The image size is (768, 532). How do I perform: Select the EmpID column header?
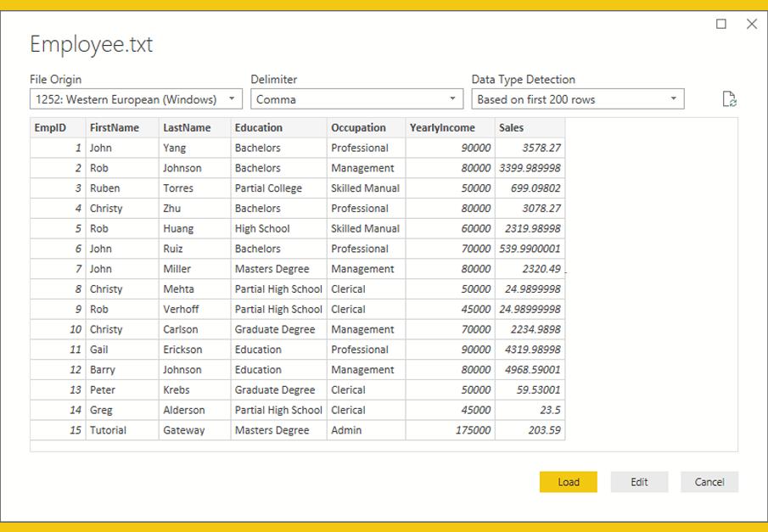click(x=58, y=128)
